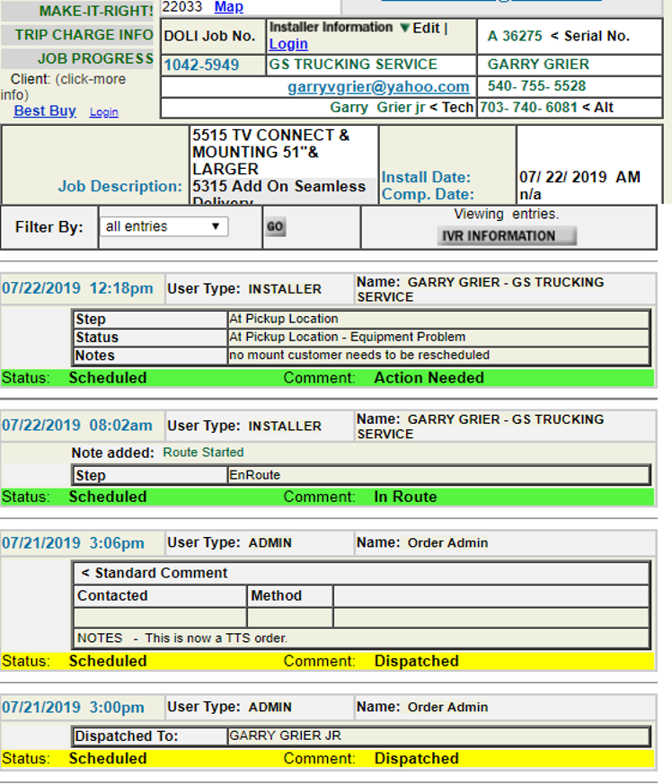Open DOLI job number 1042-5949
This screenshot has height=784, width=672.
tap(201, 66)
